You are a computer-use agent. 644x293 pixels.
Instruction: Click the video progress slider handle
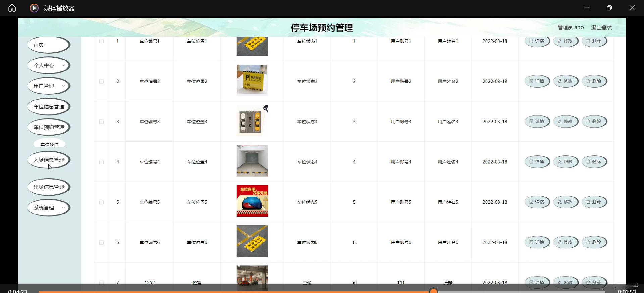(434, 291)
